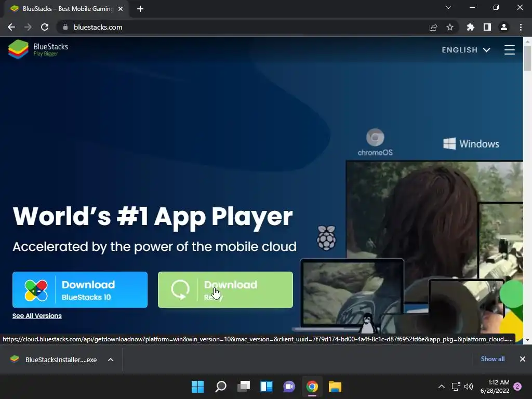Toggle the Chrome side panel icon
Viewport: 532px width, 399px height.
pos(487,27)
